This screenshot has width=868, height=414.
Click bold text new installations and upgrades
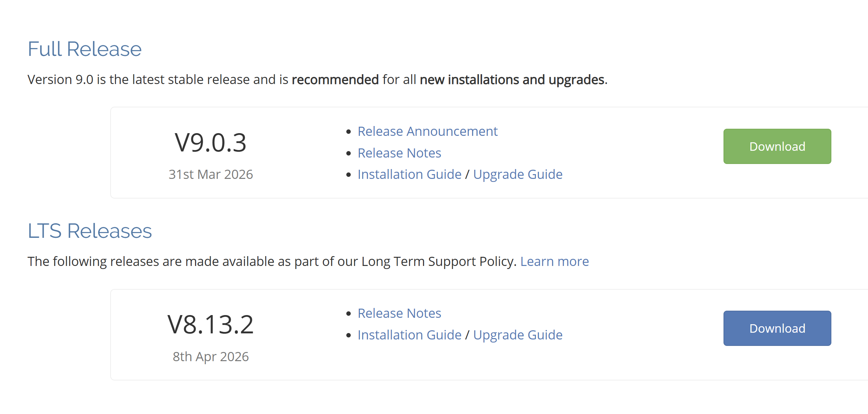coord(512,80)
